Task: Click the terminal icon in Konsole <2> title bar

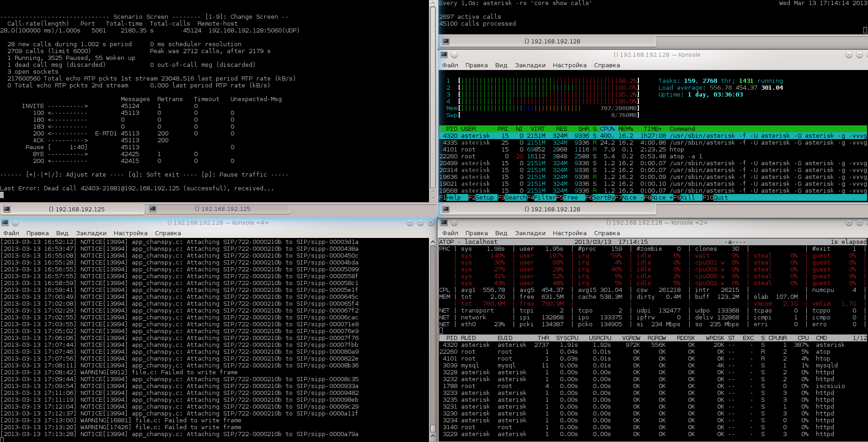Action: 444,223
